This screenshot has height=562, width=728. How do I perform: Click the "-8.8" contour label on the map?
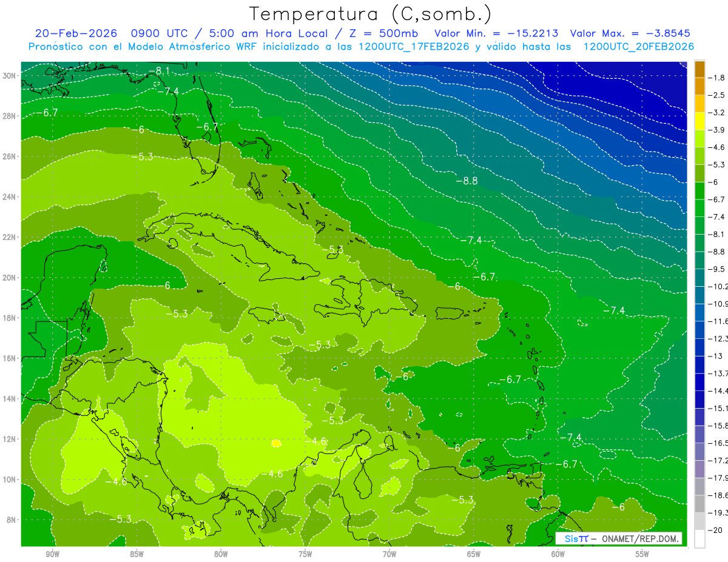pos(467,181)
